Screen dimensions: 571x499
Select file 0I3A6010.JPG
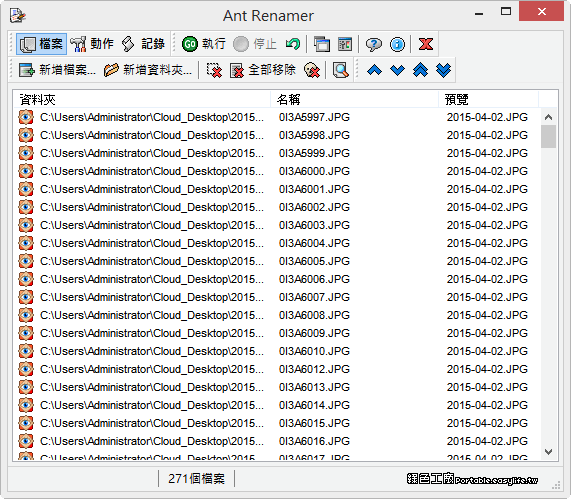click(x=314, y=351)
